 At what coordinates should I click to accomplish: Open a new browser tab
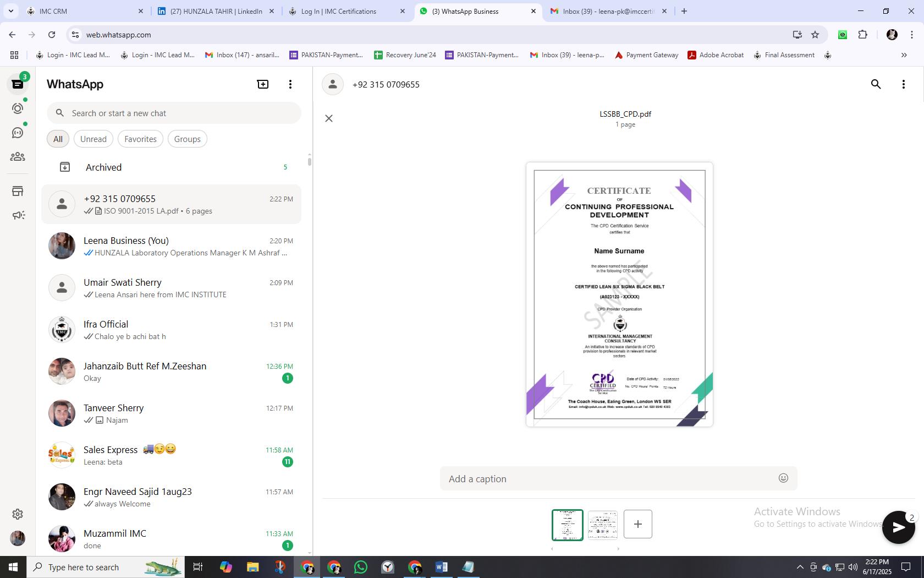coord(684,11)
